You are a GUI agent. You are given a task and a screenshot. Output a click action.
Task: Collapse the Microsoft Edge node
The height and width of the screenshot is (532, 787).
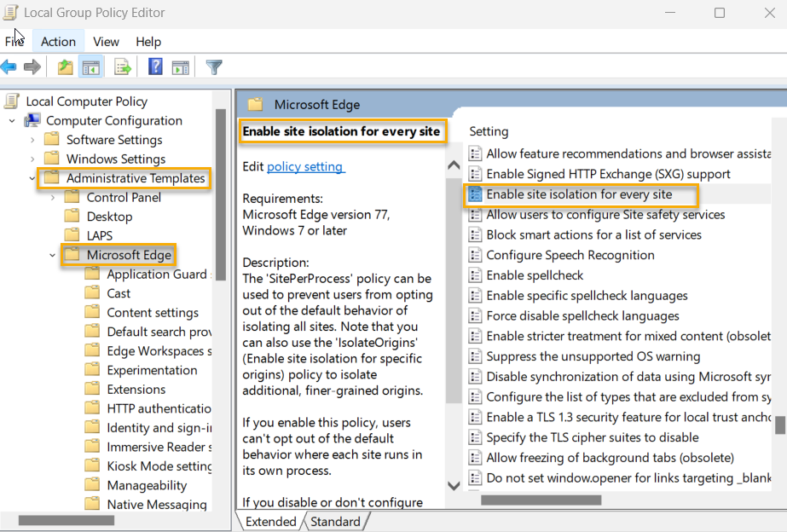pos(52,254)
